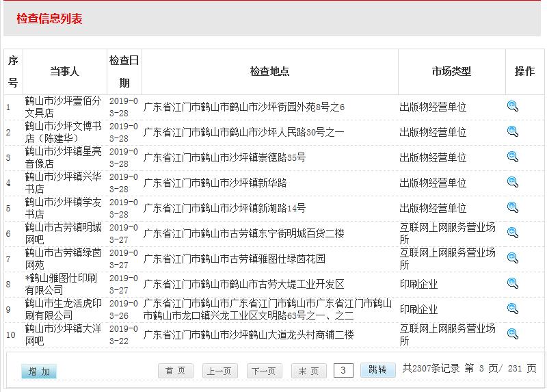The height and width of the screenshot is (392, 547).
Task: Click the 跳转 button
Action: (x=377, y=370)
